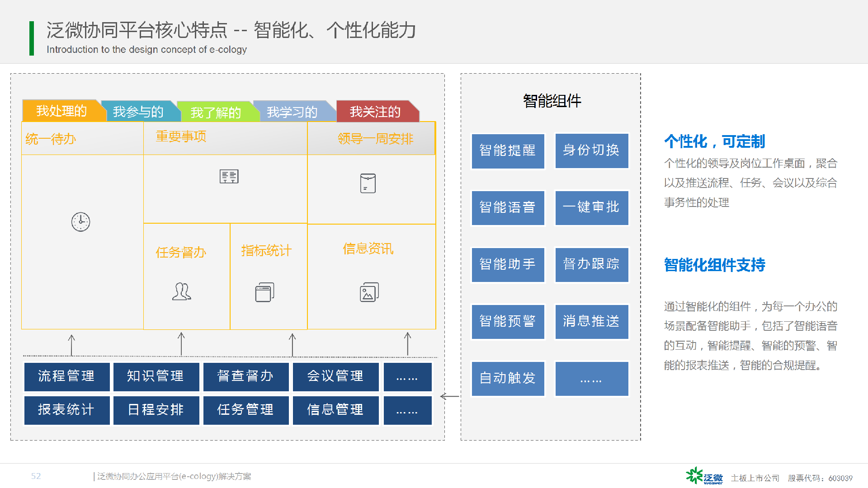Click the clock icon under 统一待办
868x488 pixels.
pos(80,222)
